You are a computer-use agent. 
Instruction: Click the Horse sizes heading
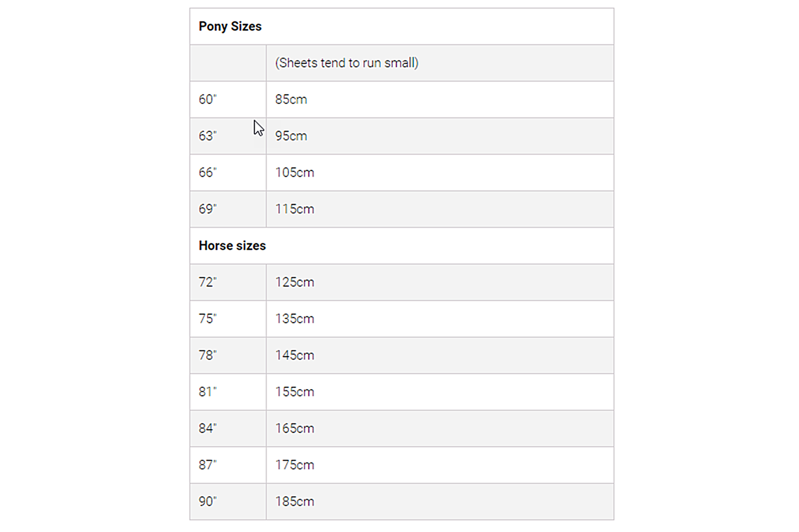[x=232, y=246]
